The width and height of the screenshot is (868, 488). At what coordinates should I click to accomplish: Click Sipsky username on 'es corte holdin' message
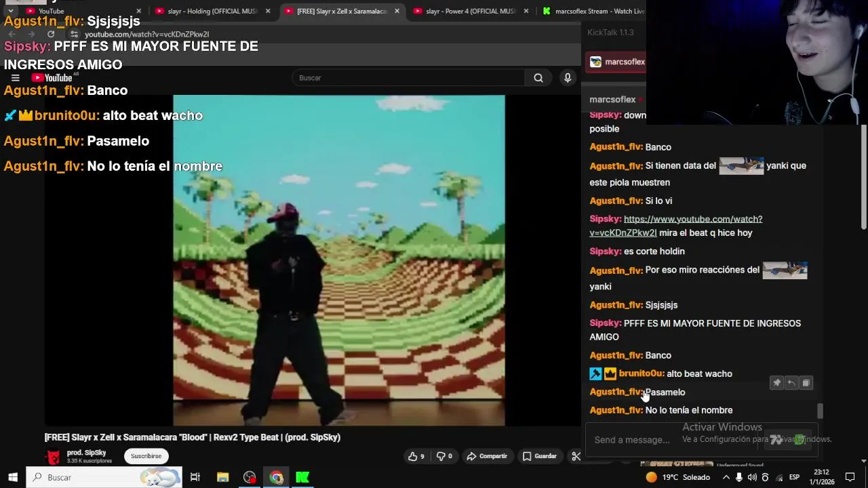coord(605,251)
